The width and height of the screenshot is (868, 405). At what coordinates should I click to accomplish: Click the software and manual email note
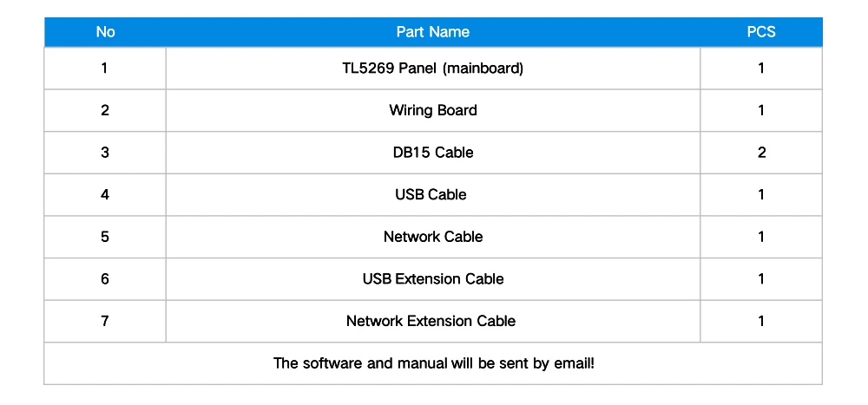coord(433,363)
